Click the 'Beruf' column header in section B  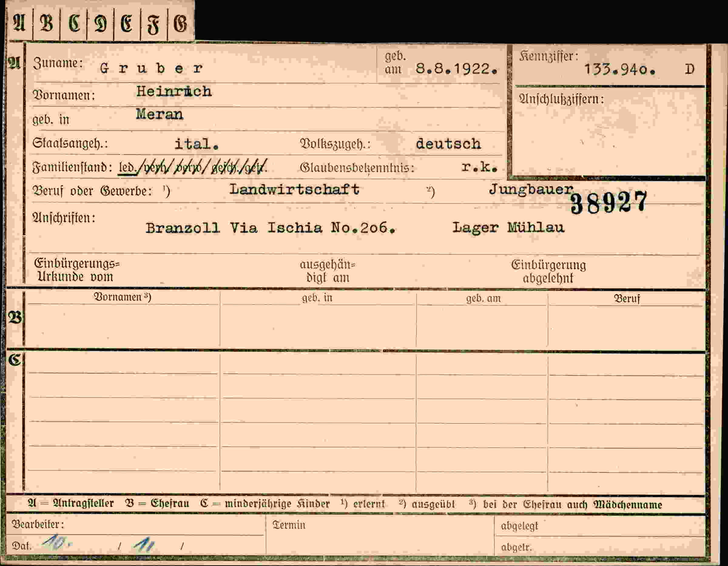pos(627,299)
